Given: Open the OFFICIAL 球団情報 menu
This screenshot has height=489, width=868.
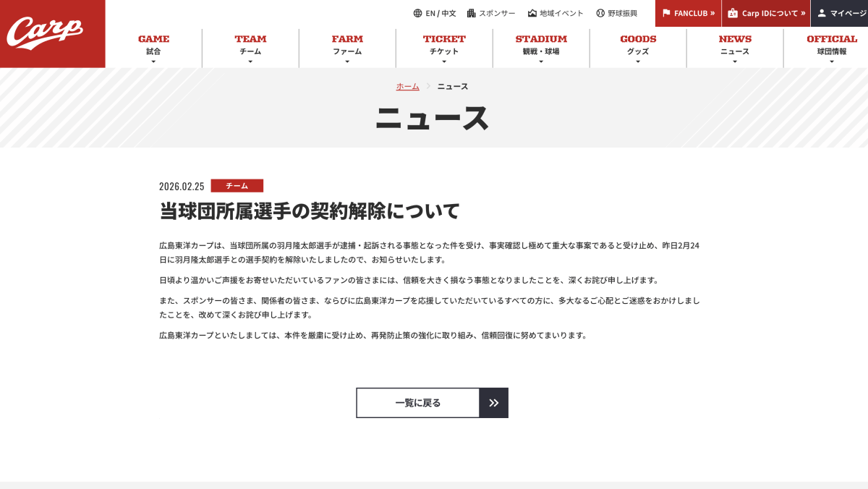Looking at the screenshot, I should click(831, 48).
